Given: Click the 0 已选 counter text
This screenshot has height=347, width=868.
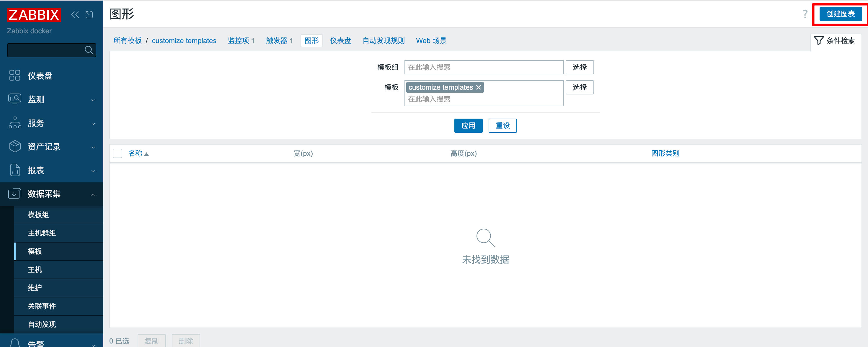Looking at the screenshot, I should [x=119, y=341].
